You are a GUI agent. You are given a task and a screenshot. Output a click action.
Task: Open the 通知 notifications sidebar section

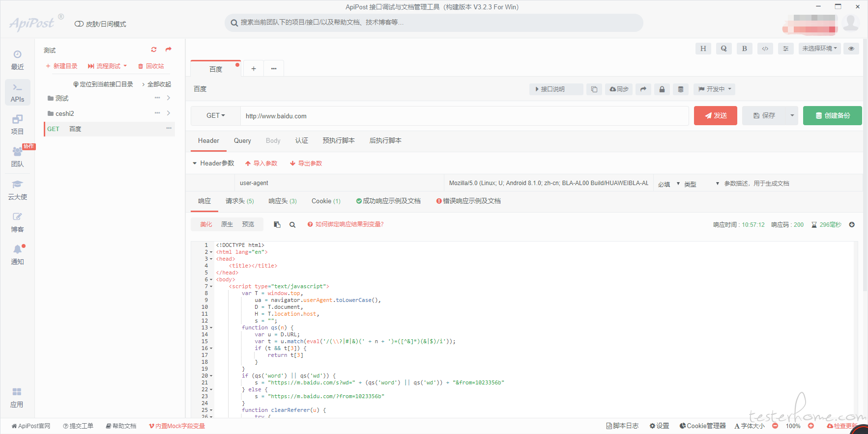[17, 254]
